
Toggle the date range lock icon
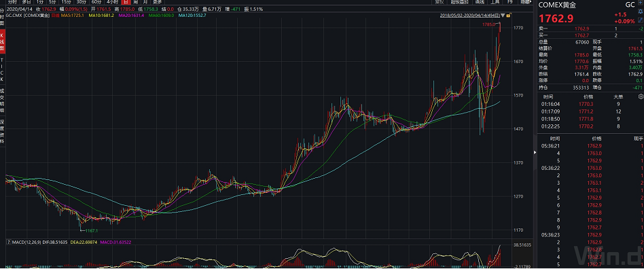508,15
